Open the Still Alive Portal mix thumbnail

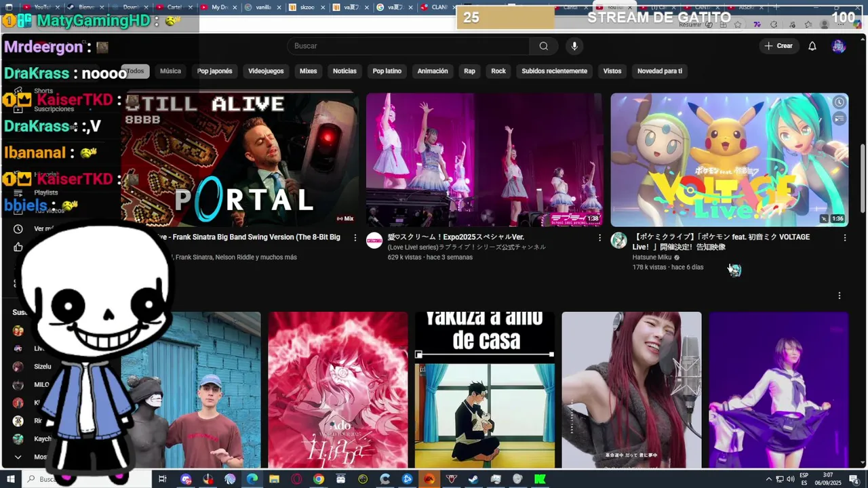point(240,159)
